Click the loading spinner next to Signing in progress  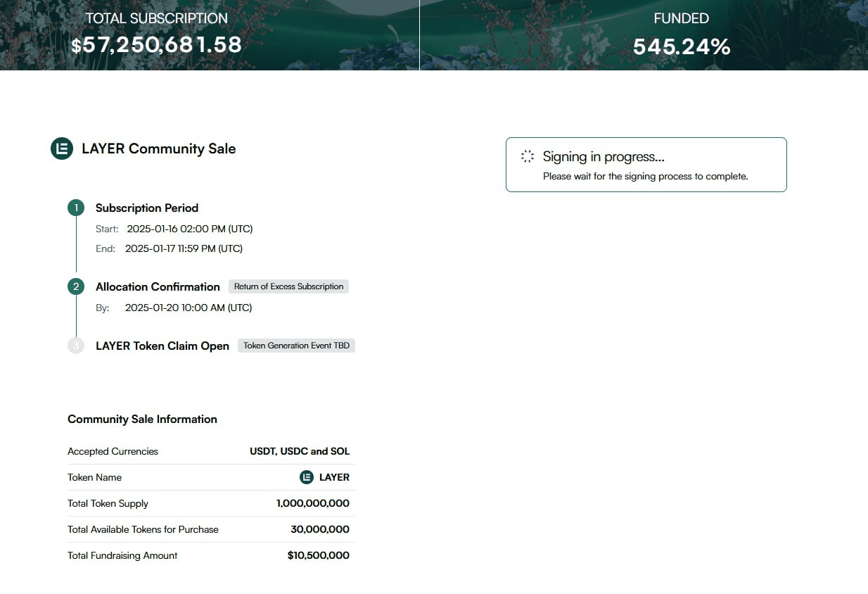528,156
